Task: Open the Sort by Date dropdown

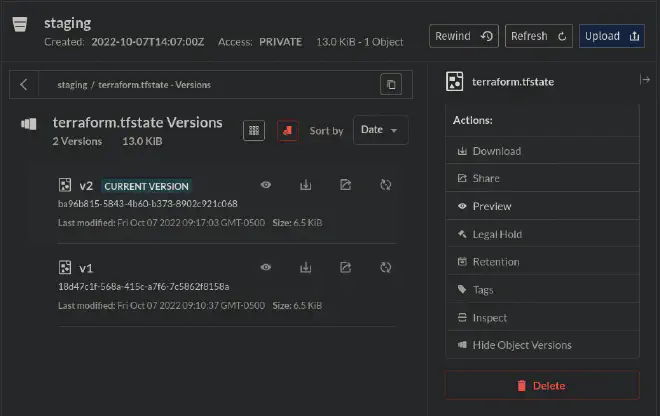Action: pyautogui.click(x=381, y=130)
